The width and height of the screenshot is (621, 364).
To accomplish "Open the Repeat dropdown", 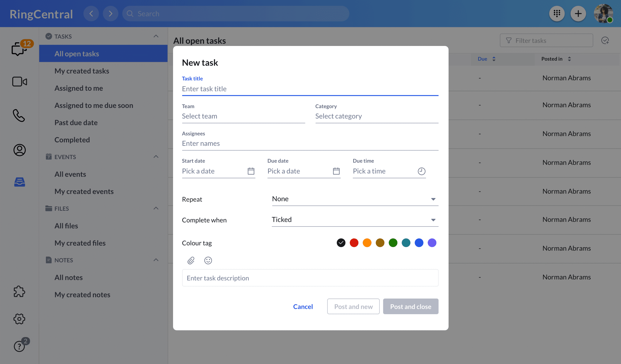I will (x=355, y=199).
